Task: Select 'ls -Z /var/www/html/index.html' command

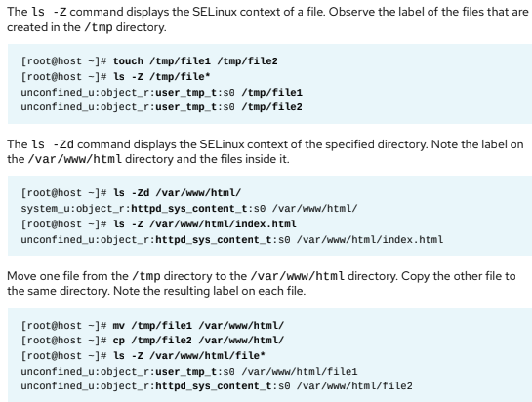Action: point(205,223)
